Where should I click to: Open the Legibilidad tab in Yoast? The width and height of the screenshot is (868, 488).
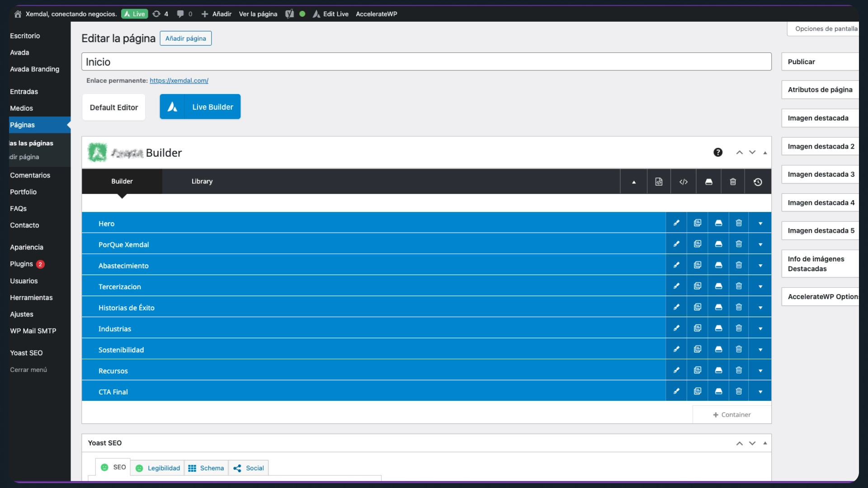point(158,468)
